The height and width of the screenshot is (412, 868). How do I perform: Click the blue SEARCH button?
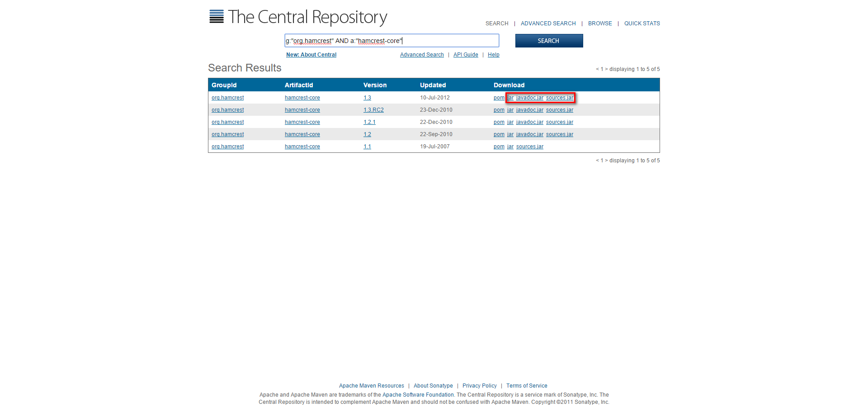549,41
